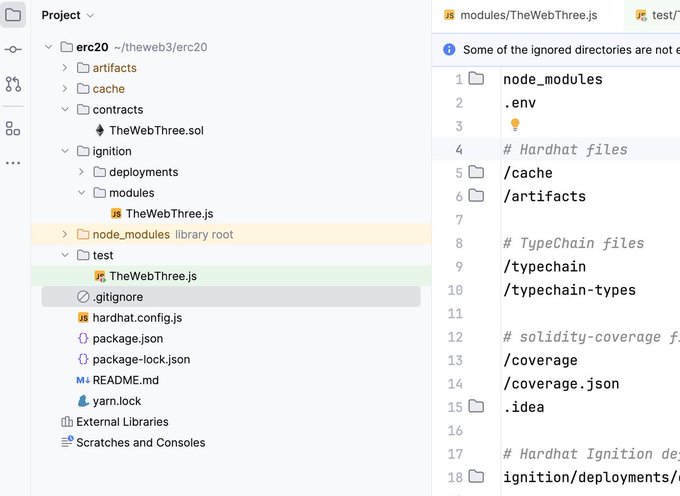Select TheWebThree.js under modules folder
Image resolution: width=680 pixels, height=496 pixels.
[x=170, y=214]
